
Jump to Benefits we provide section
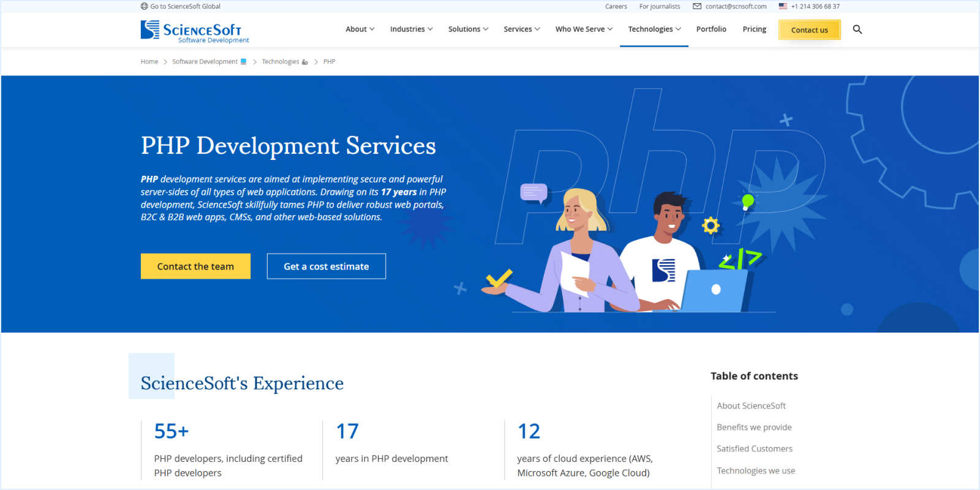[754, 428]
